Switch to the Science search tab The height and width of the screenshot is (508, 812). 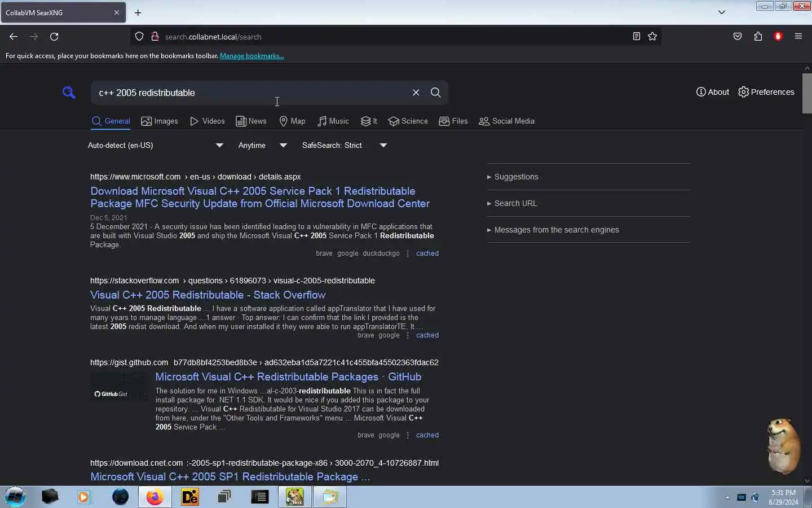408,121
